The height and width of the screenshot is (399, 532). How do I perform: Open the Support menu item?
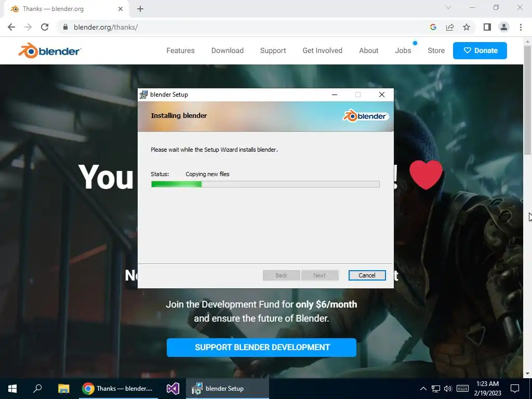tap(273, 50)
